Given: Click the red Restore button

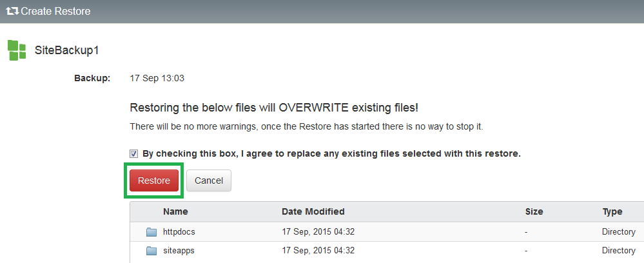Looking at the screenshot, I should click(154, 180).
